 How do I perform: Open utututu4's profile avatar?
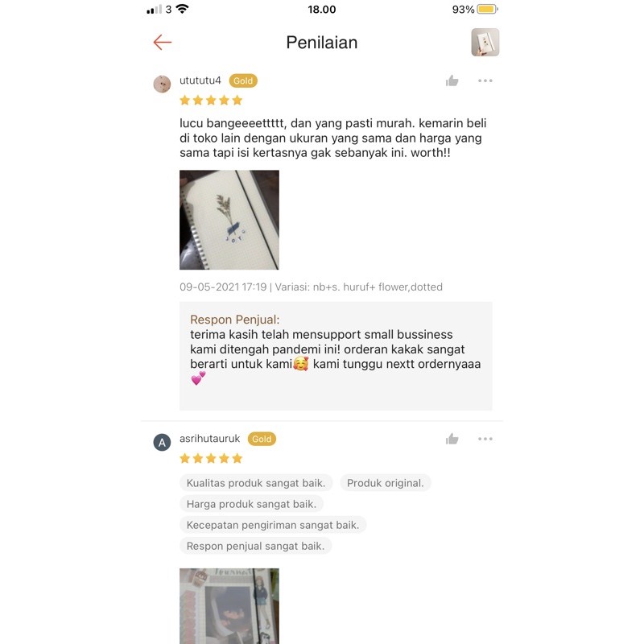(x=162, y=85)
